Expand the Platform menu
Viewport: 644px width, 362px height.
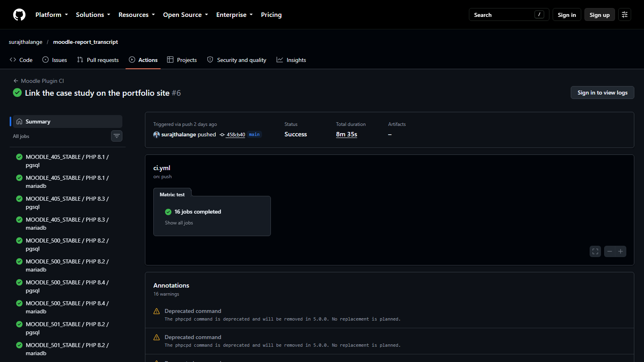tap(52, 15)
